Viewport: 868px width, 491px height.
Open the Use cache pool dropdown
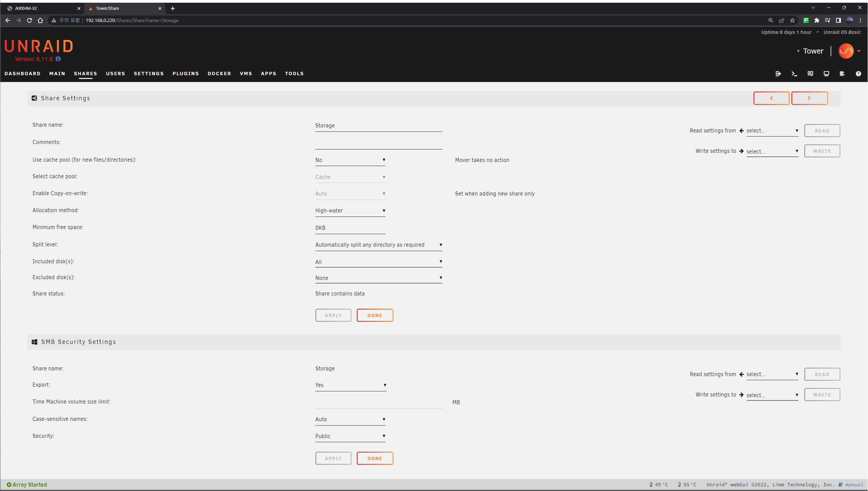tap(350, 160)
